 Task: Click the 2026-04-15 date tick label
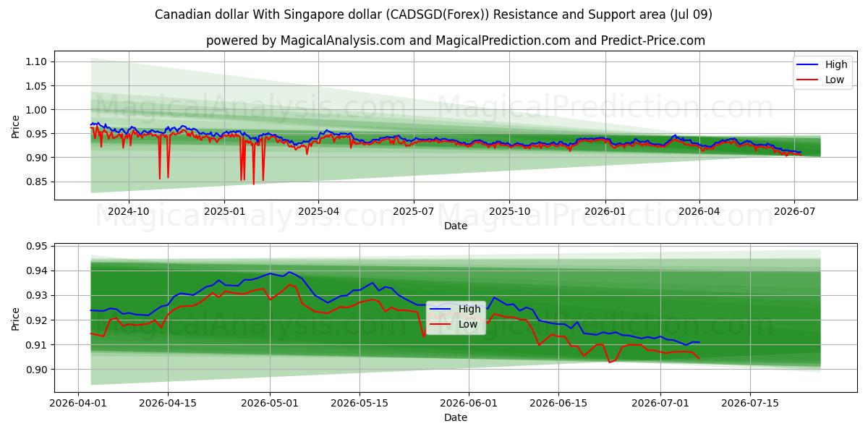click(x=168, y=403)
